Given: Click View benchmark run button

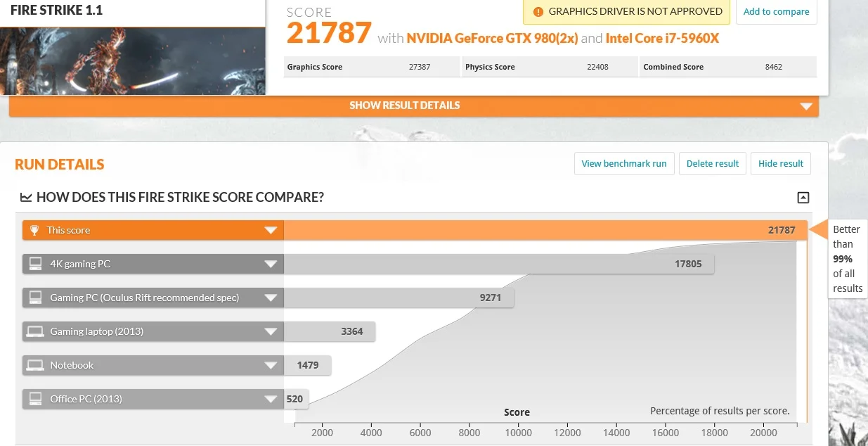Looking at the screenshot, I should coord(624,164).
